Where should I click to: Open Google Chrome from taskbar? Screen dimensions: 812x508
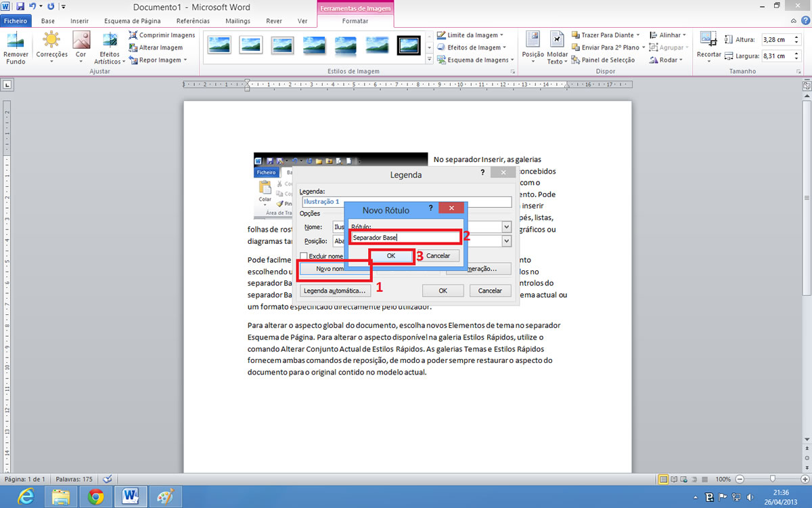coord(95,497)
